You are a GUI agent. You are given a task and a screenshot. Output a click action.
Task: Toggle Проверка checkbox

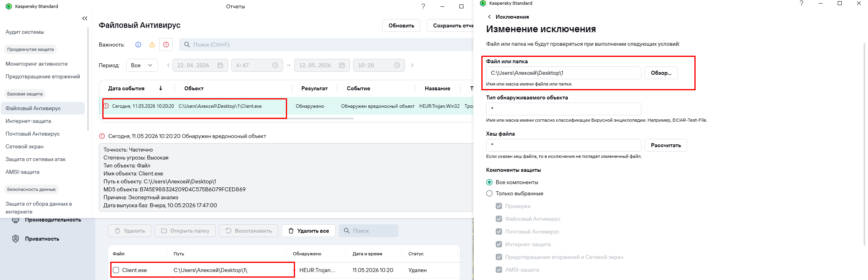point(499,206)
